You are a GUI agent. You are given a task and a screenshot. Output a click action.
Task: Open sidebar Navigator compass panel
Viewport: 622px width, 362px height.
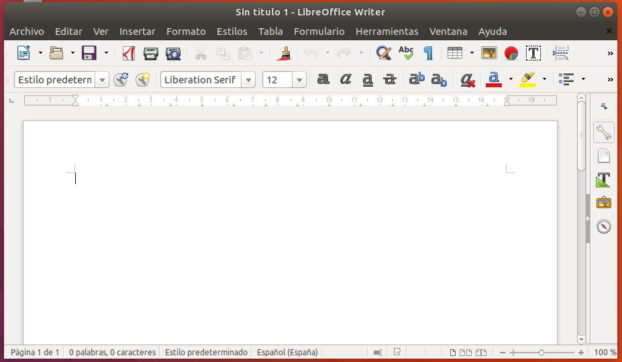[x=603, y=227]
